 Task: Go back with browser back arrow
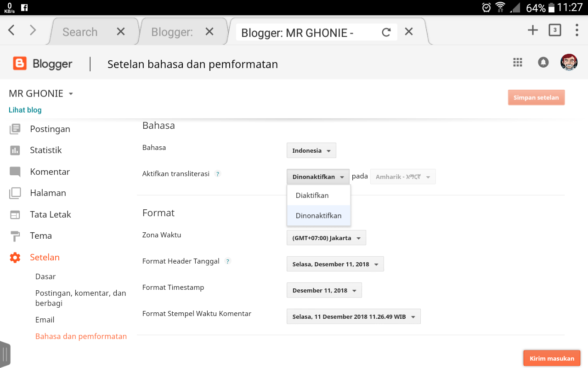click(x=11, y=30)
